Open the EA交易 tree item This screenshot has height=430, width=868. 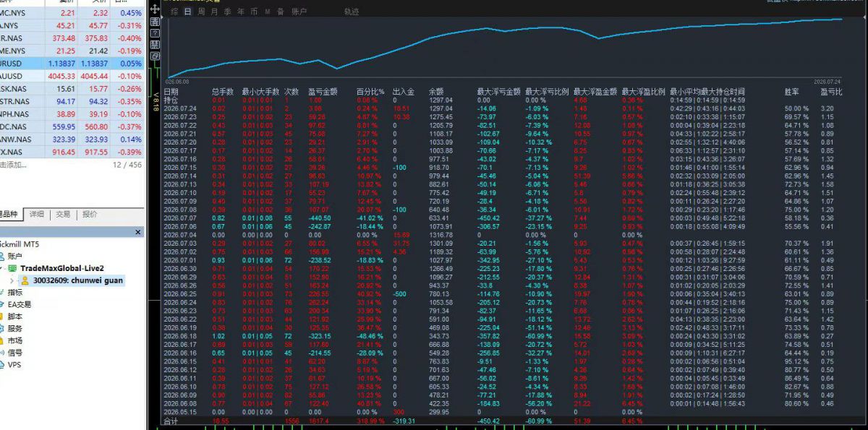coord(20,304)
